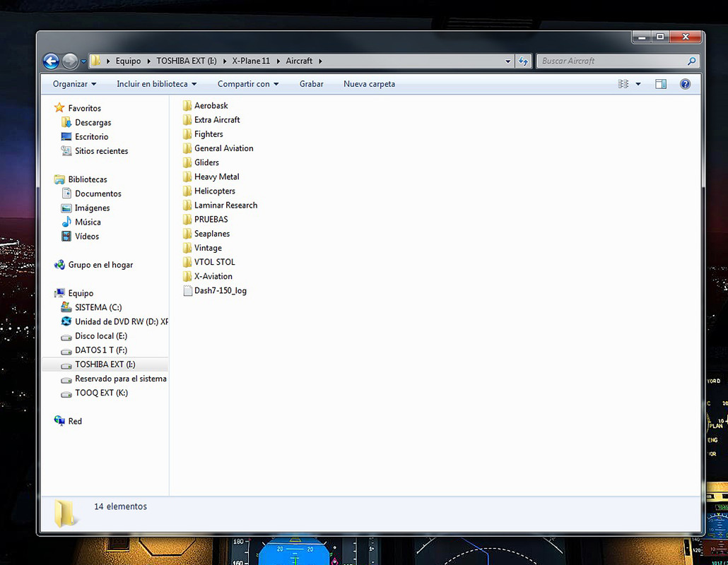The height and width of the screenshot is (565, 728).
Task: Open Reservado para el sistema drive
Action: [120, 379]
